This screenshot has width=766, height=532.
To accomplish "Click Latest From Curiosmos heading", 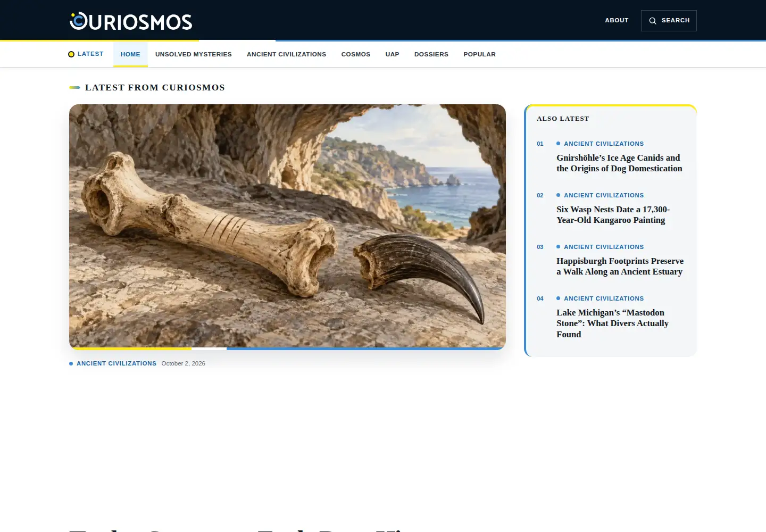I will (x=155, y=87).
